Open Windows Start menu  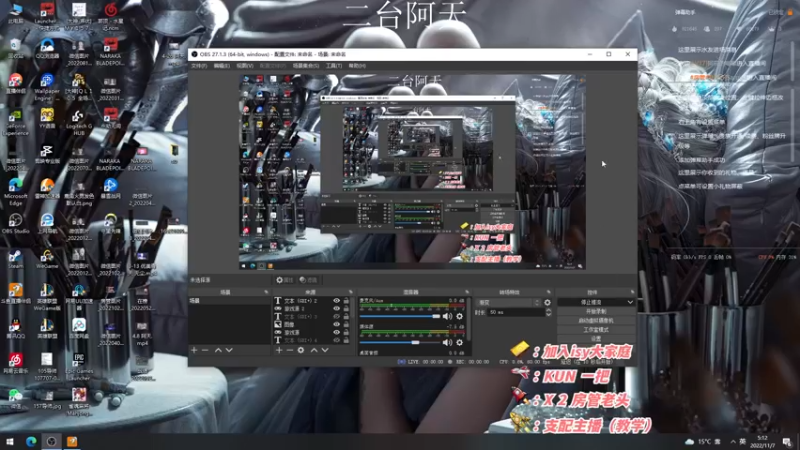10,441
